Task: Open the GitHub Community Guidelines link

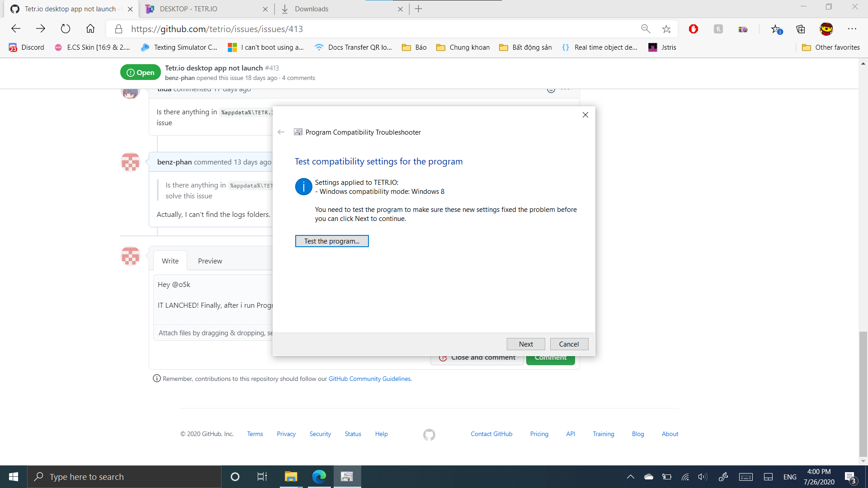Action: (369, 379)
